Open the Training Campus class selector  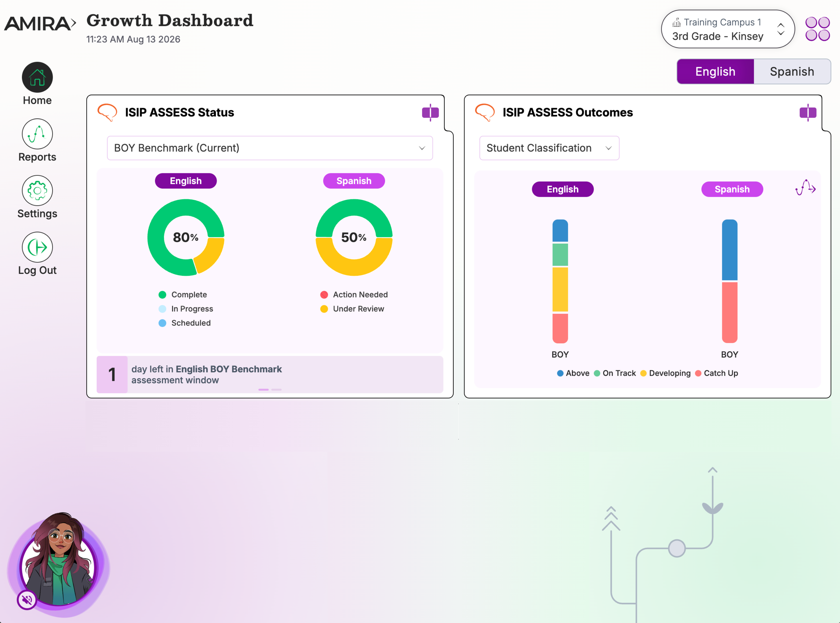point(727,29)
